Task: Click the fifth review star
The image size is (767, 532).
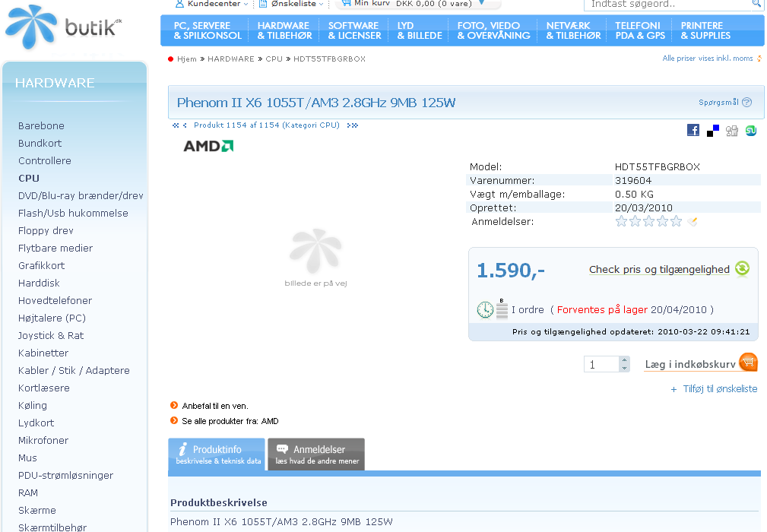Action: click(676, 221)
